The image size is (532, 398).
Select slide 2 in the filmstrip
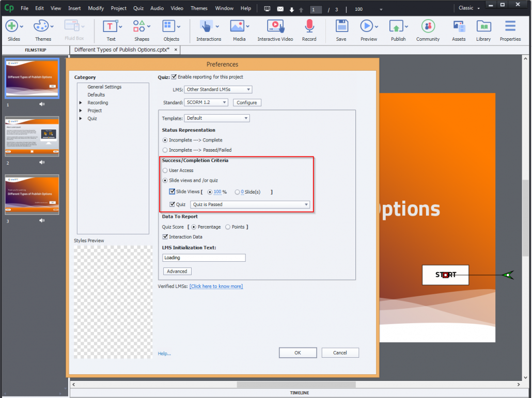(x=32, y=136)
